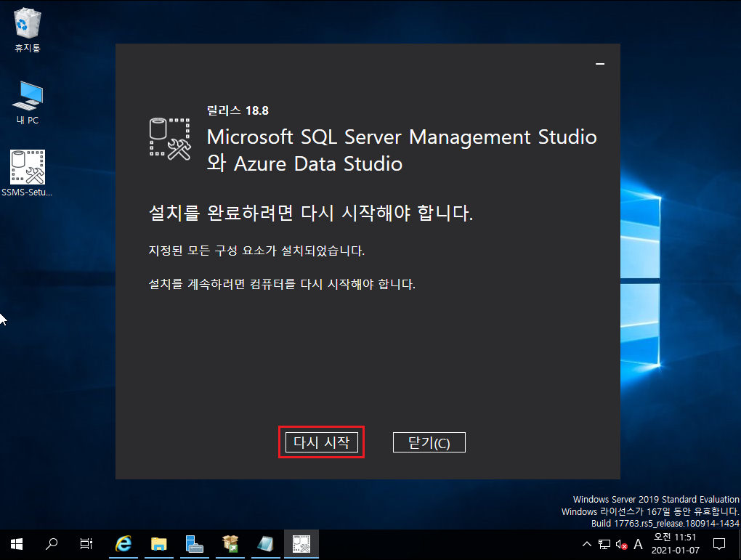
Task: Click the installer package icon on taskbar
Action: (230, 545)
